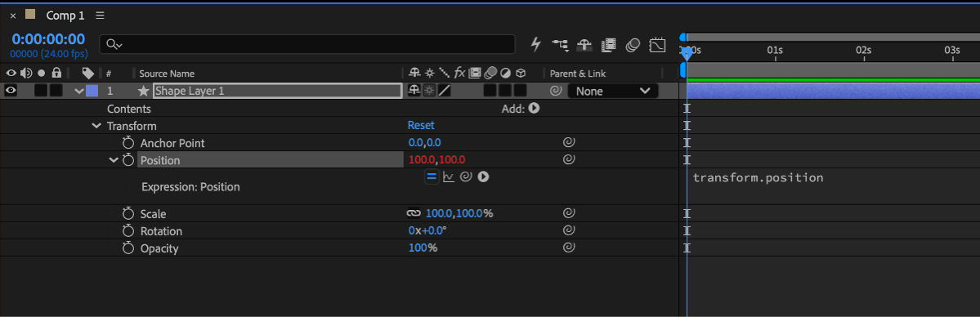Open the Parent None dropdown
This screenshot has width=980, height=317.
click(612, 91)
